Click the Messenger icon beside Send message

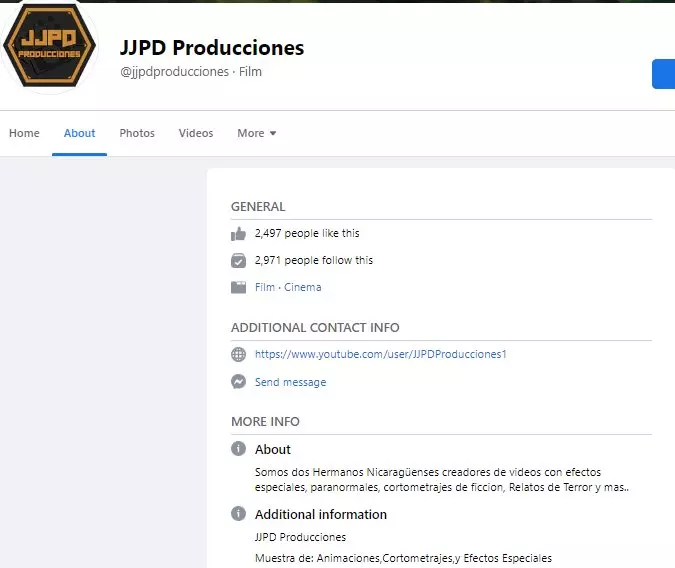238,382
